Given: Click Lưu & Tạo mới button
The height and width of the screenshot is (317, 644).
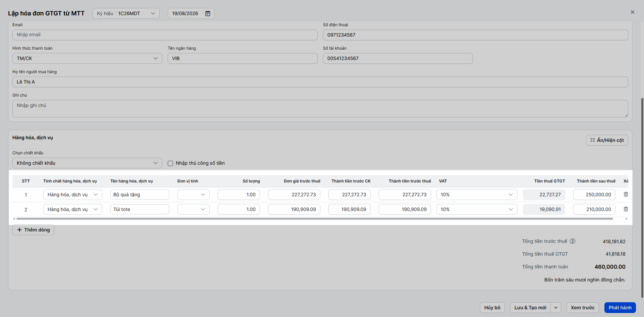Looking at the screenshot, I should [x=530, y=308].
